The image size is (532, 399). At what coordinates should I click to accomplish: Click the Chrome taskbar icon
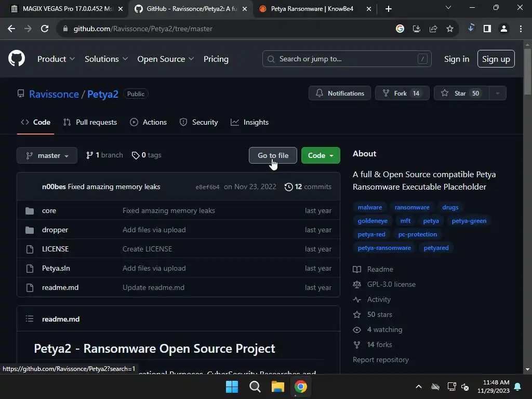click(x=301, y=387)
